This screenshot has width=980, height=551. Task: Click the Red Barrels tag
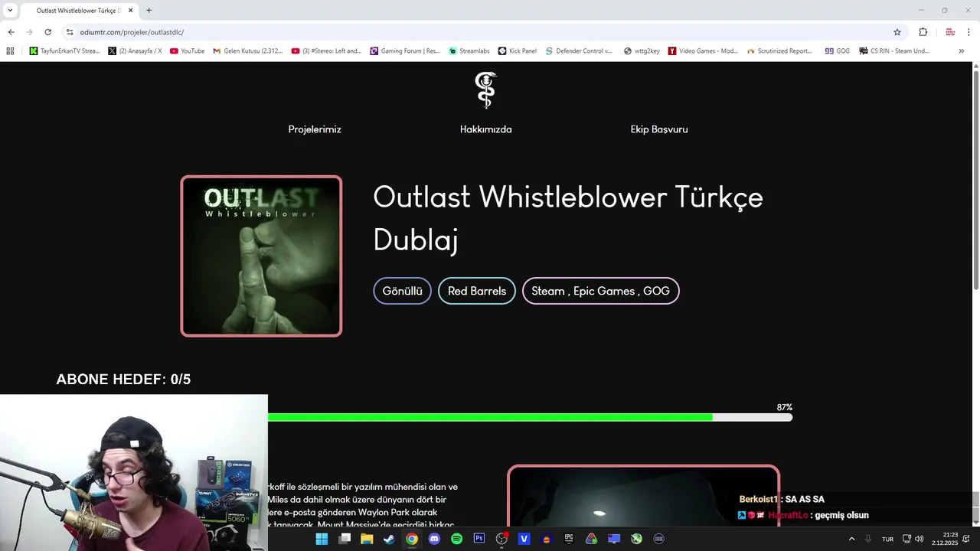pos(477,291)
